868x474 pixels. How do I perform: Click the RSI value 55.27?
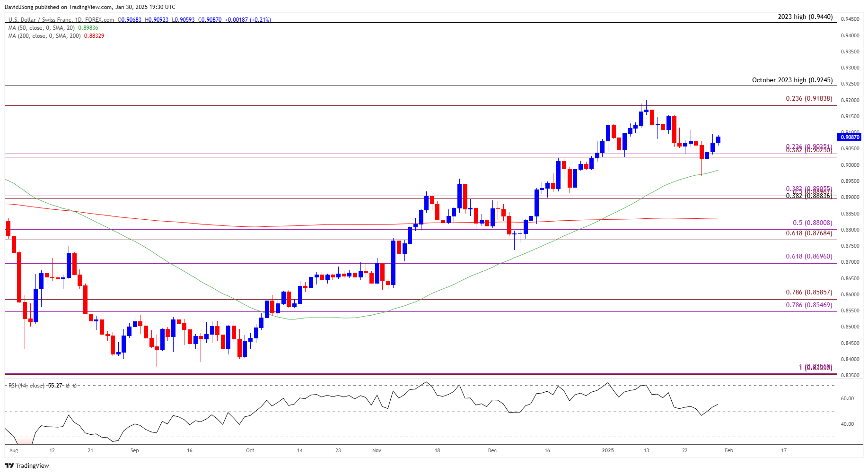[55, 386]
